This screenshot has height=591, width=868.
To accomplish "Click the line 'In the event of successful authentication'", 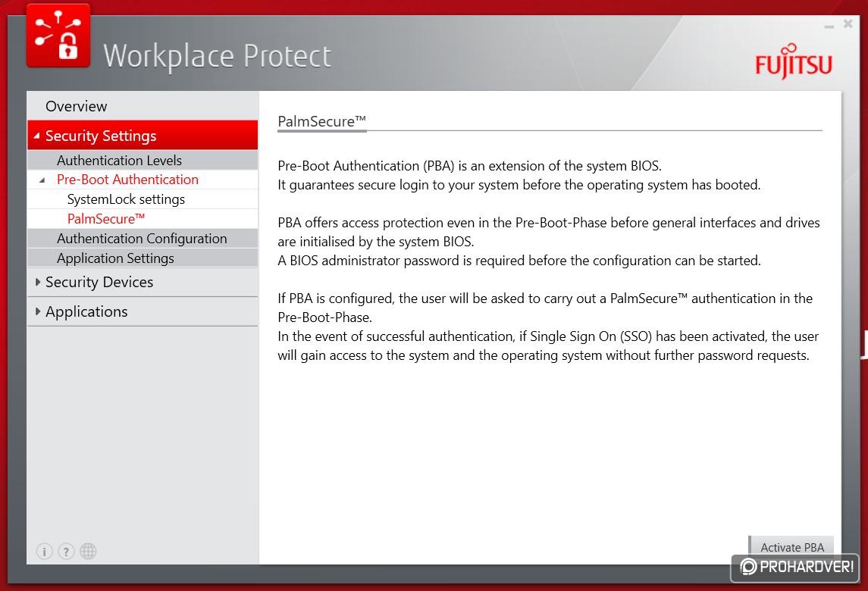I will [548, 336].
